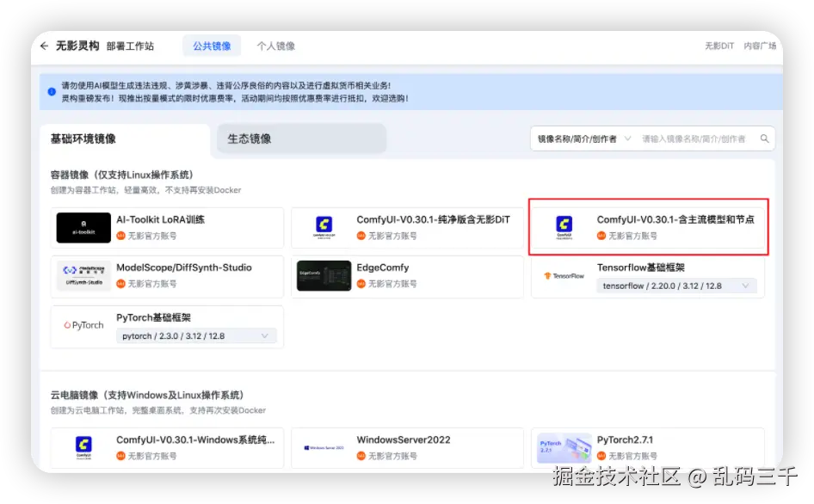814x504 pixels.
Task: Select the Tensorflow基础框架 title
Action: (x=640, y=267)
